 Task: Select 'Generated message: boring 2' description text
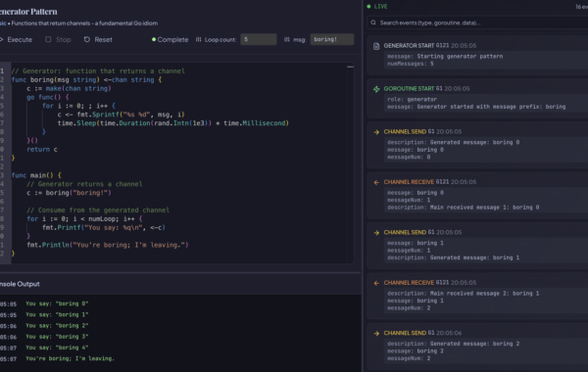click(474, 344)
